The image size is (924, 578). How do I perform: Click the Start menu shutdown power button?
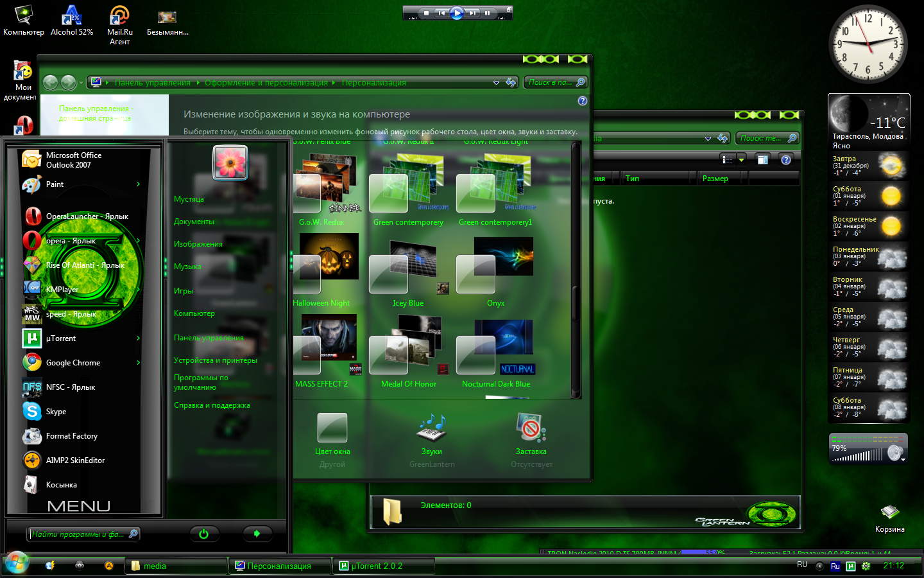point(204,534)
